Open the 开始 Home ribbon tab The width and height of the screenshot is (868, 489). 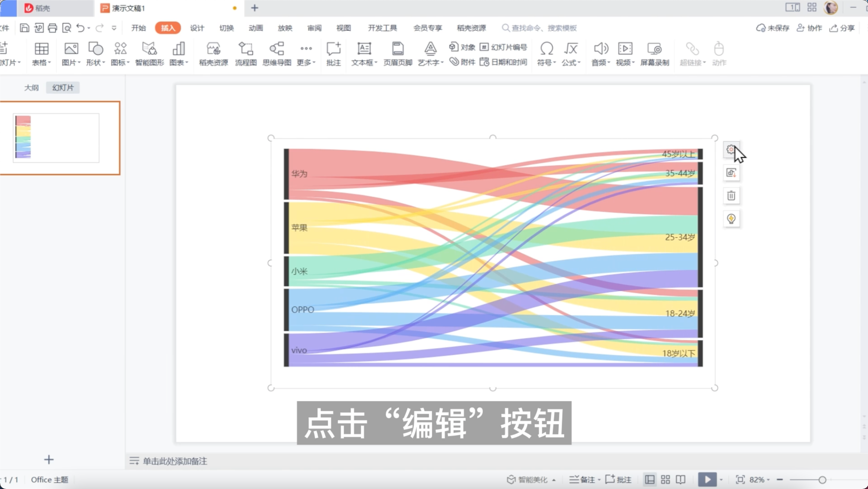point(138,28)
